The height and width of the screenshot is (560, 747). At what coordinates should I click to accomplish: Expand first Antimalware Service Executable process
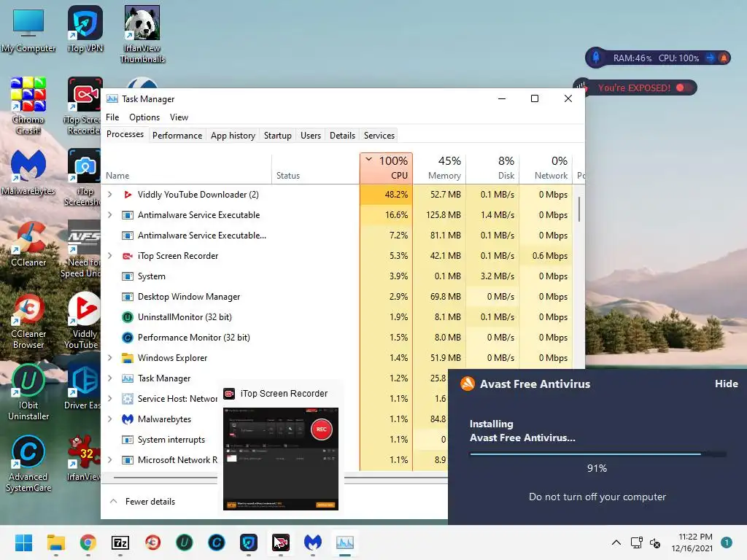pos(110,215)
